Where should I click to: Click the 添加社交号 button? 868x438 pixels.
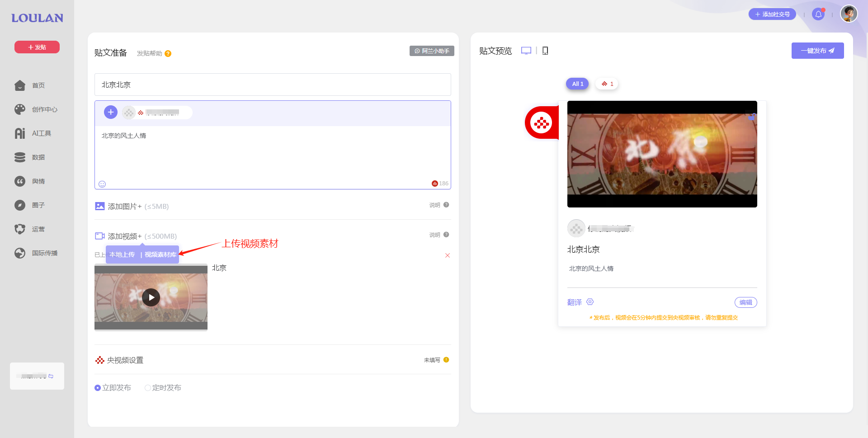point(772,14)
